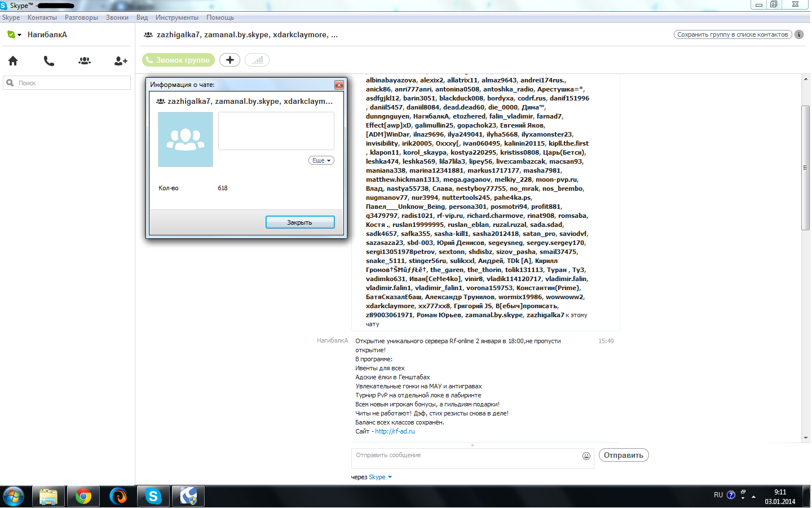Expand the status dropdown next to НагибалкА
This screenshot has height=508, width=812.
(x=20, y=35)
